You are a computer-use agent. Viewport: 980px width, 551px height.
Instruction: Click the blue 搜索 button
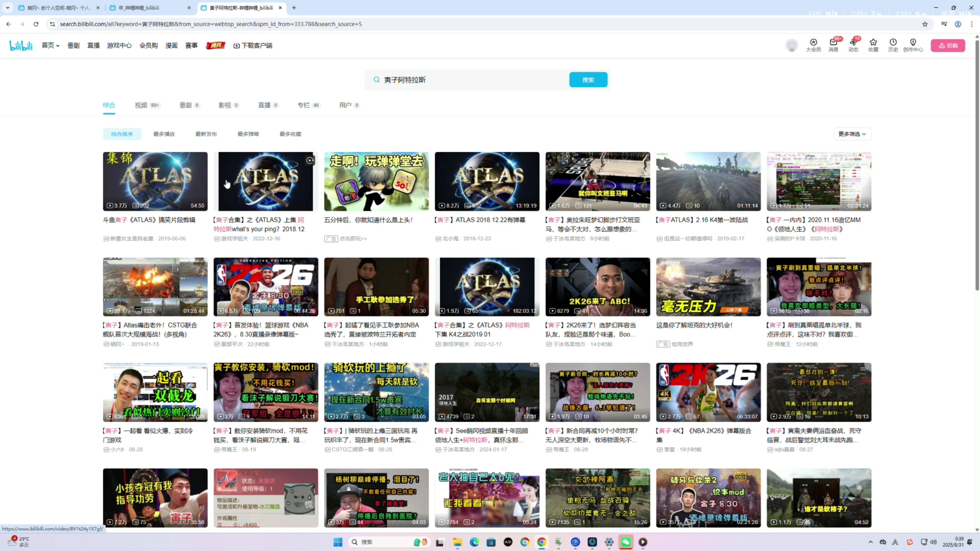tap(588, 80)
